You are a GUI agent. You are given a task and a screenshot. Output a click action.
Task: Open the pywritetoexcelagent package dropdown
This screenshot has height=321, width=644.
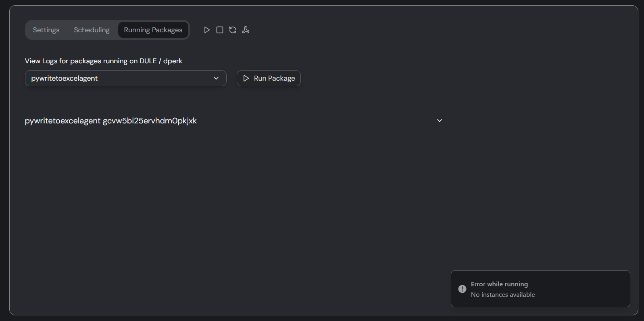[126, 78]
